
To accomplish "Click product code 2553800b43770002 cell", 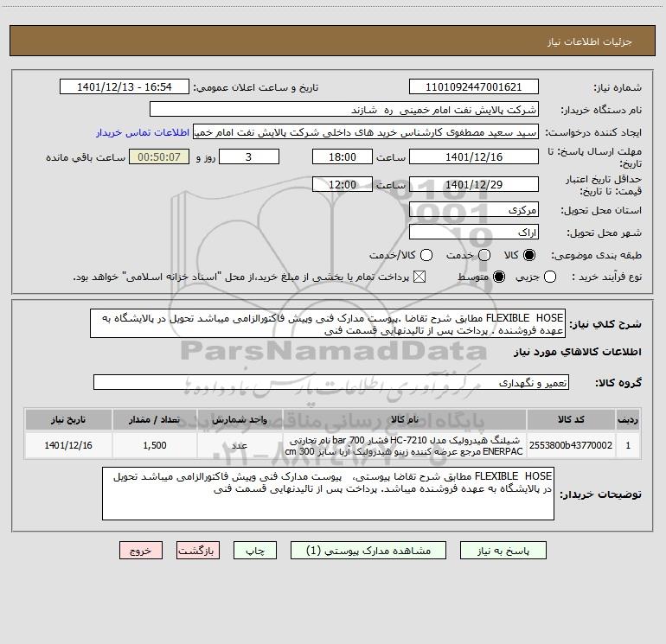I will coord(571,445).
